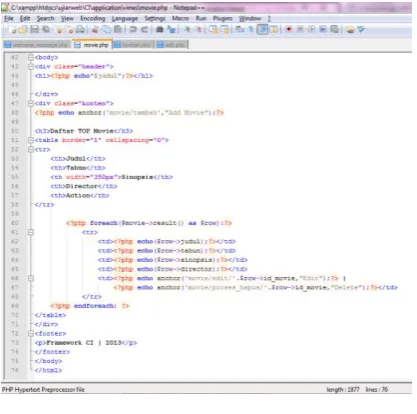Click the Zoom Out toolbar icon
Image resolution: width=417 pixels, height=414 pixels.
(199, 30)
